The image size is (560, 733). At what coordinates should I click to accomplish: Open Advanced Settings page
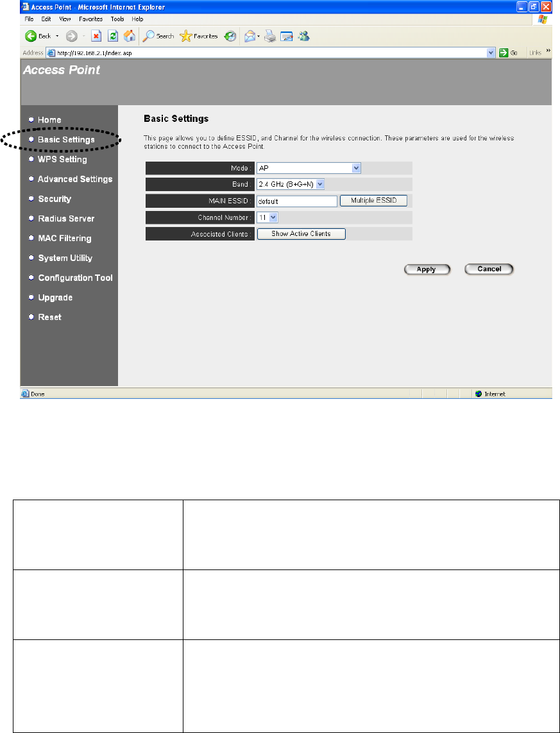pos(75,179)
